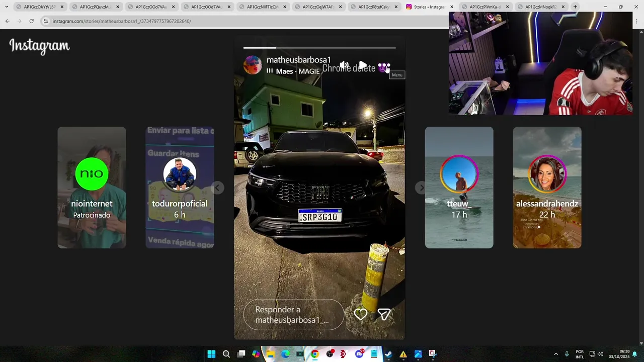Open todurorpoficial story card
The width and height of the screenshot is (644, 362).
click(x=180, y=188)
